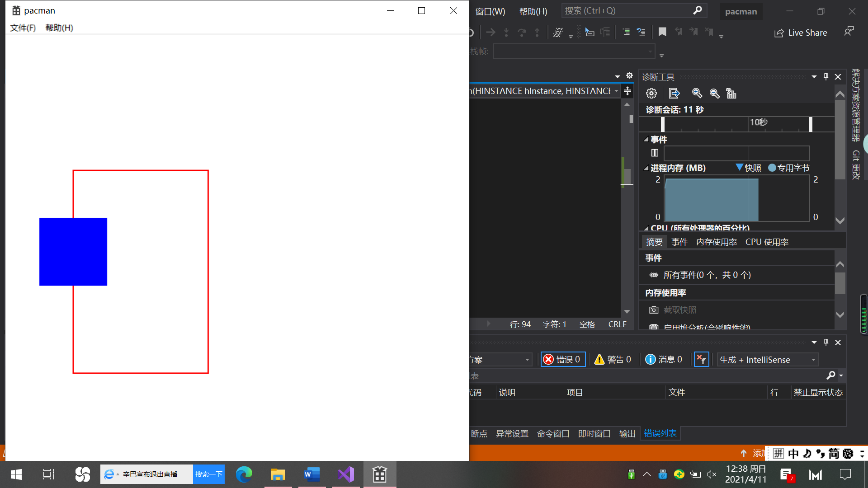Image resolution: width=868 pixels, height=488 pixels.
Task: Click the diagnostics output window icon
Action: point(674,93)
